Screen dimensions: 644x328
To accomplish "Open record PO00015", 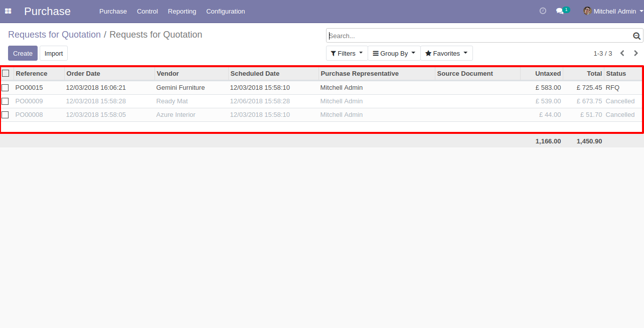I will click(x=29, y=88).
